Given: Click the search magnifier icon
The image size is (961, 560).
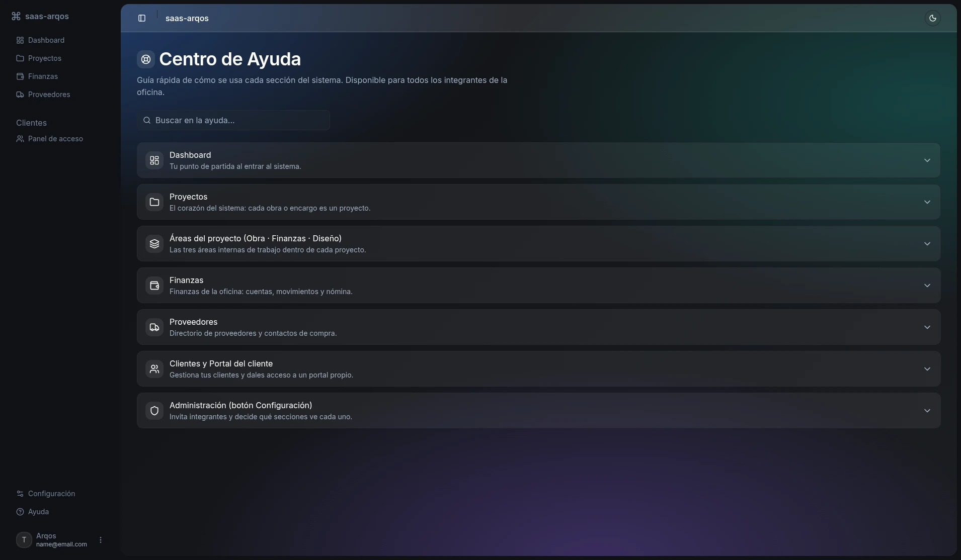Looking at the screenshot, I should 147,120.
